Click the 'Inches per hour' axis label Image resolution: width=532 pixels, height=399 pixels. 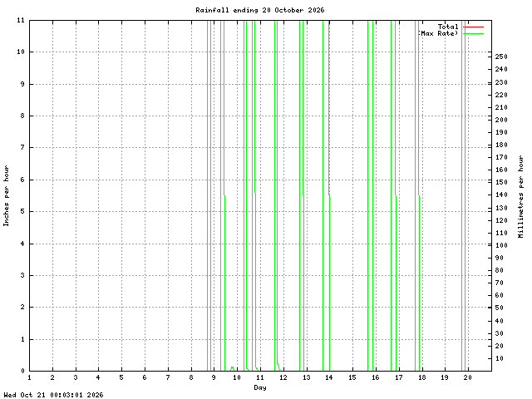(x=6, y=196)
